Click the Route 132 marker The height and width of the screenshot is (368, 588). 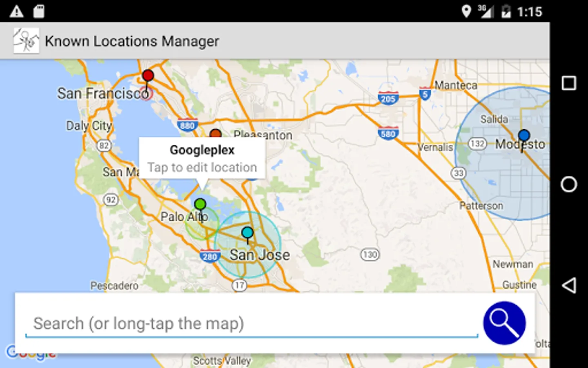point(477,144)
